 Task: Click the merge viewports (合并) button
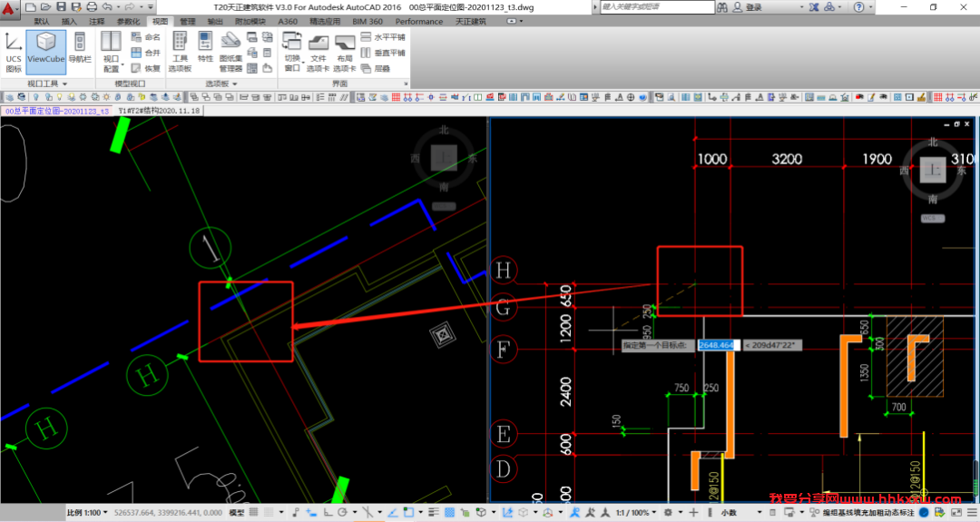145,54
